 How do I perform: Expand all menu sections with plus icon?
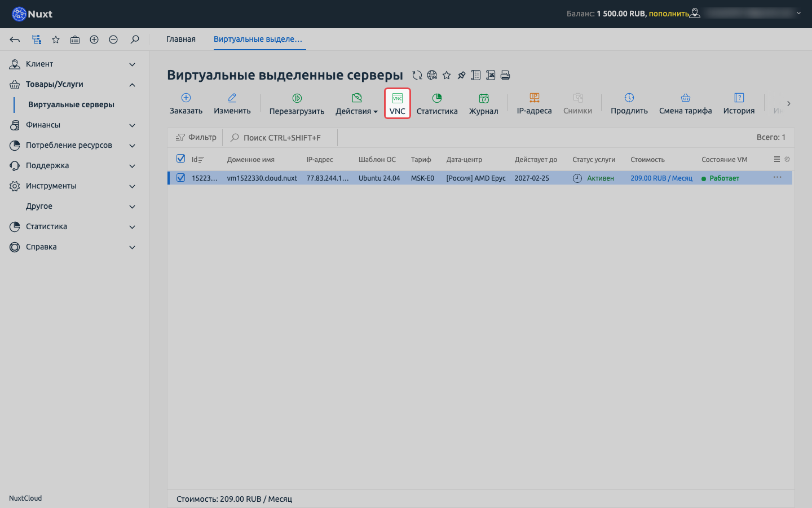coord(94,40)
